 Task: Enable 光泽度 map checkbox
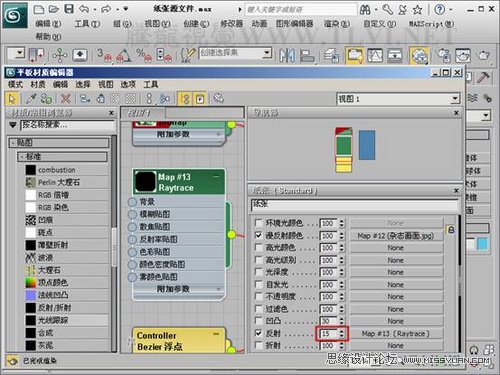click(x=258, y=272)
